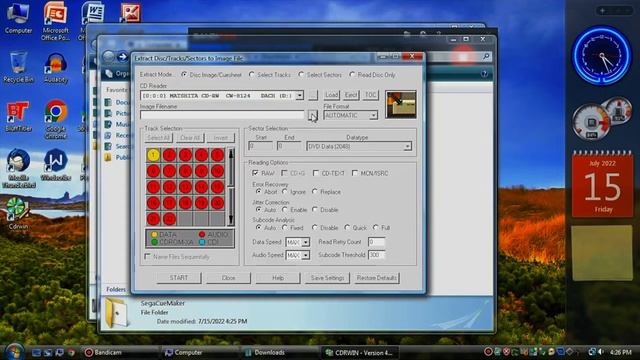
Task: Choose Select Tracks extract mode
Action: 252,75
